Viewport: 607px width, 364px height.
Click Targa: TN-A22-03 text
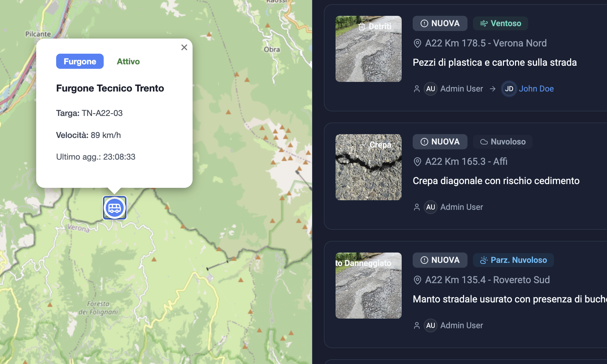click(x=89, y=113)
